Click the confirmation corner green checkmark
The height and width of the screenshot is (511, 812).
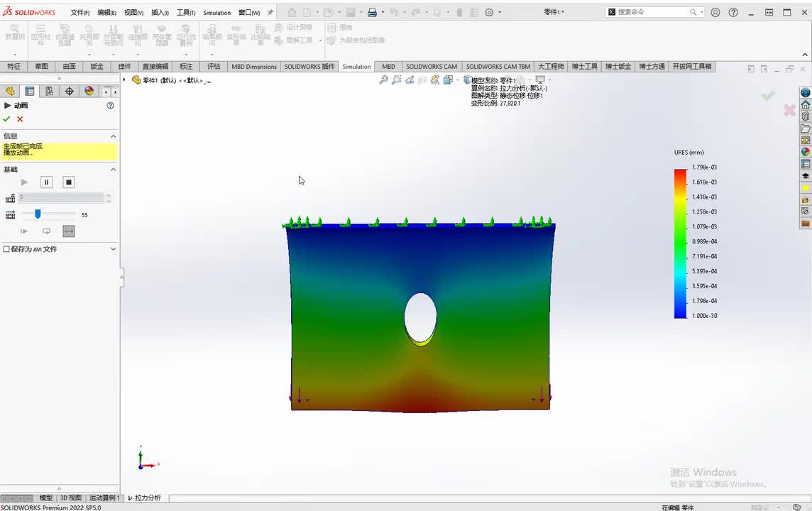click(768, 95)
